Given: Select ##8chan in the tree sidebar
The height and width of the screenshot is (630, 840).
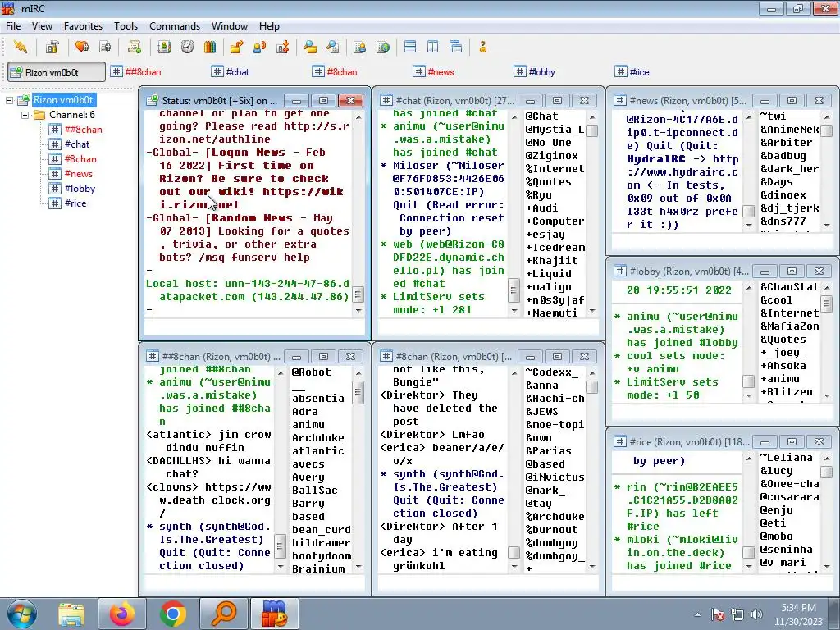Looking at the screenshot, I should click(83, 130).
